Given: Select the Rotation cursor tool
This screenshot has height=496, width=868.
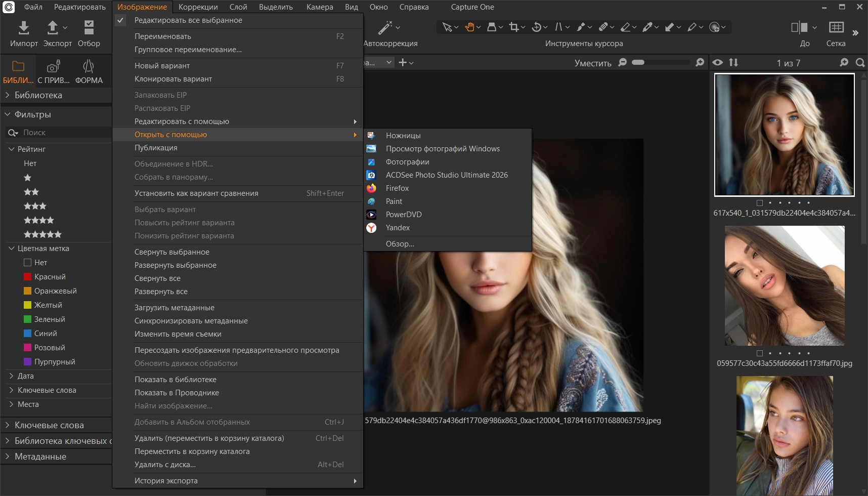Looking at the screenshot, I should coord(537,27).
